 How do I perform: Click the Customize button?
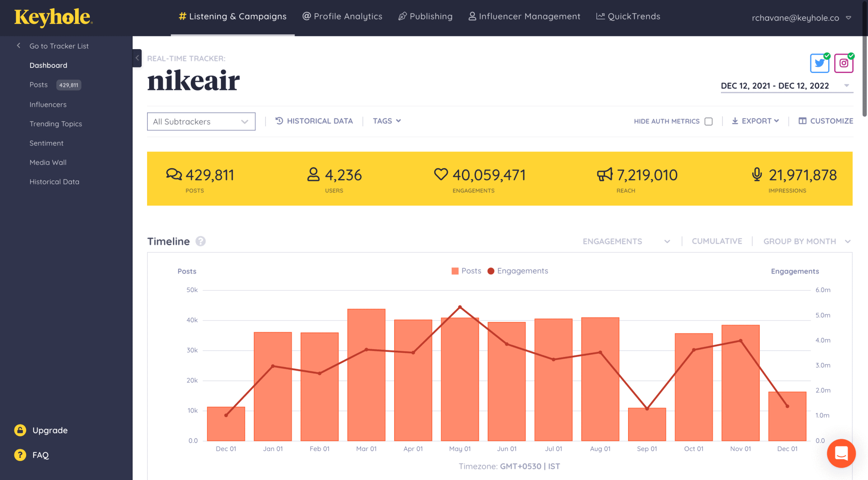click(826, 120)
